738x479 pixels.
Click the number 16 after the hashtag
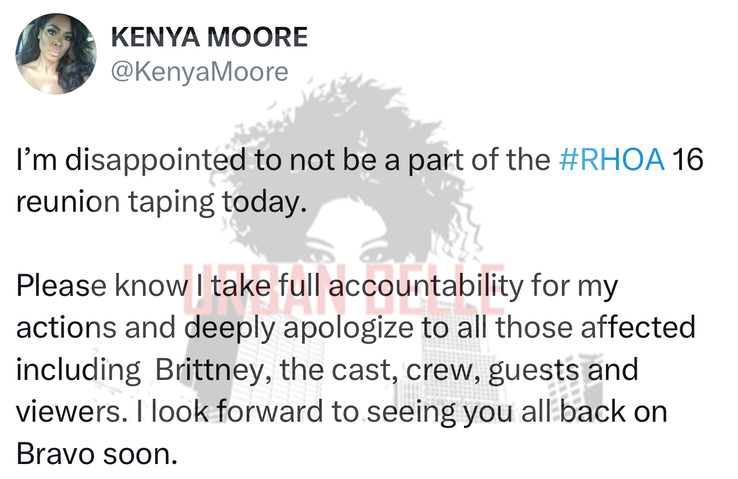tap(688, 159)
